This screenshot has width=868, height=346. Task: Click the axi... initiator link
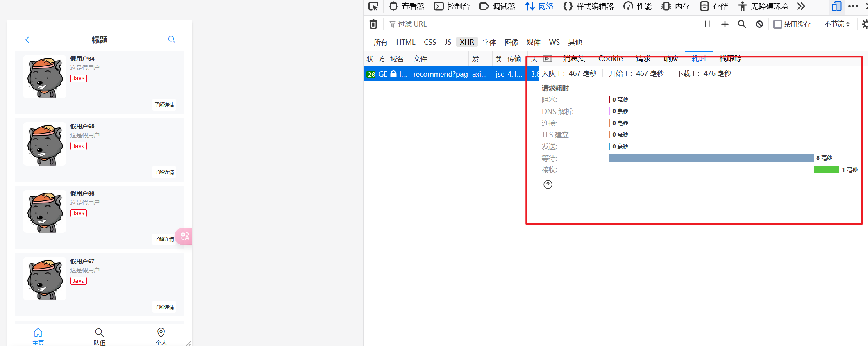(x=479, y=74)
